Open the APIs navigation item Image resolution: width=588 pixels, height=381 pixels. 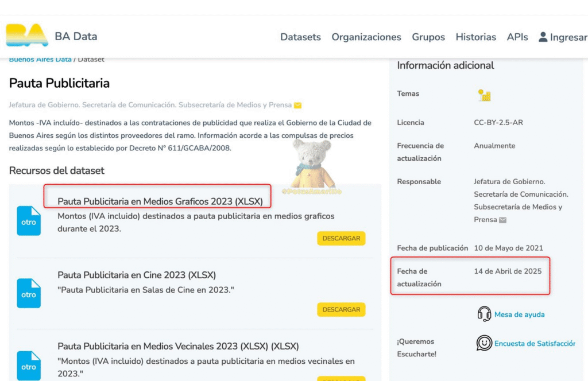click(517, 37)
